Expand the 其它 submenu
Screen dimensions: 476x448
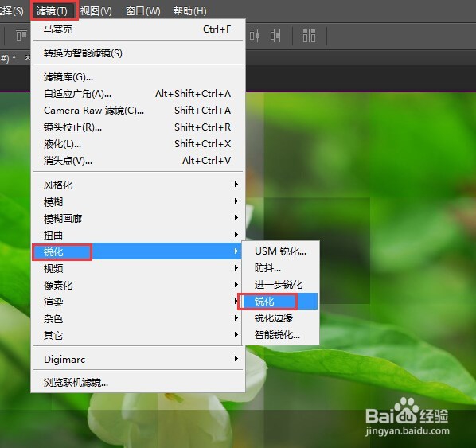click(138, 335)
